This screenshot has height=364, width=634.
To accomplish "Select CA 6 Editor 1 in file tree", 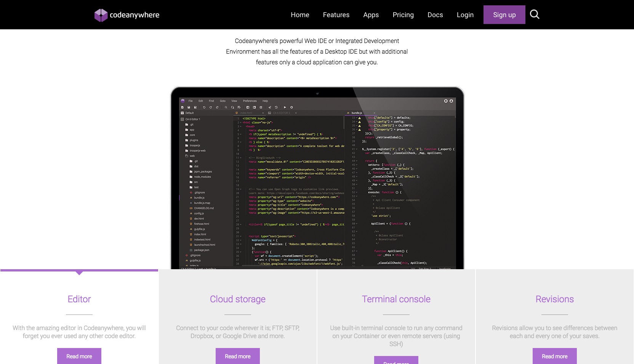I will tap(193, 119).
